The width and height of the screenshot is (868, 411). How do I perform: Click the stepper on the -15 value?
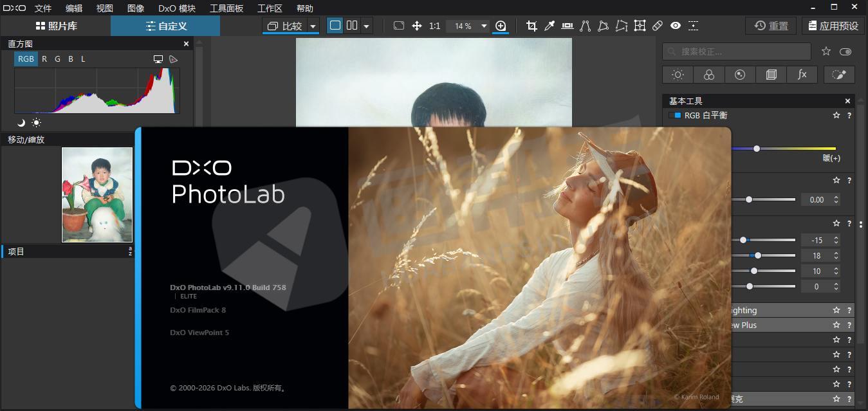coord(836,240)
